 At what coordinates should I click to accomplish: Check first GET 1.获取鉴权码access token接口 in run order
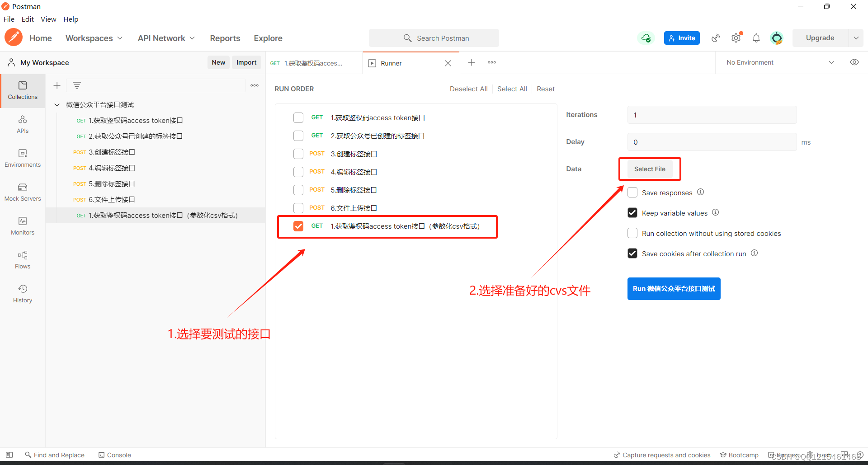click(x=298, y=117)
